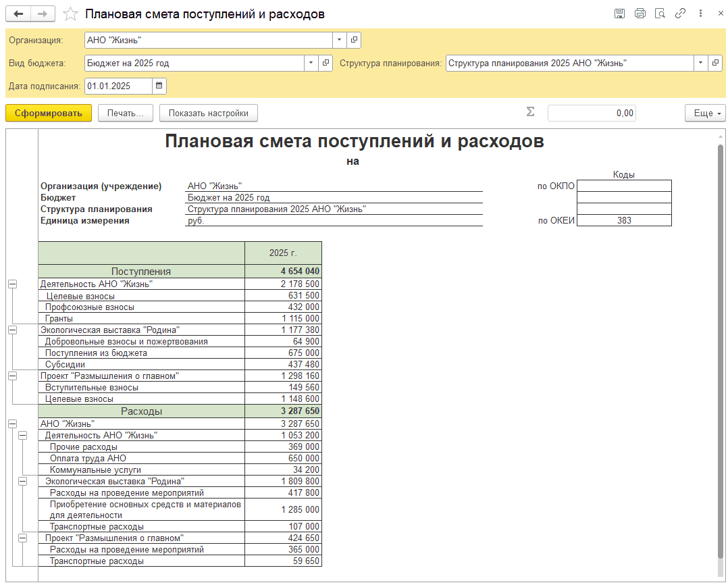This screenshot has height=587, width=728.
Task: Open the Еще menu
Action: [705, 113]
